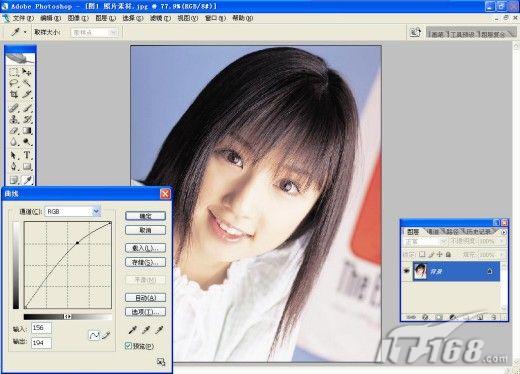Open the 图像 (Image) menu
This screenshot has height=374, width=520.
point(78,18)
